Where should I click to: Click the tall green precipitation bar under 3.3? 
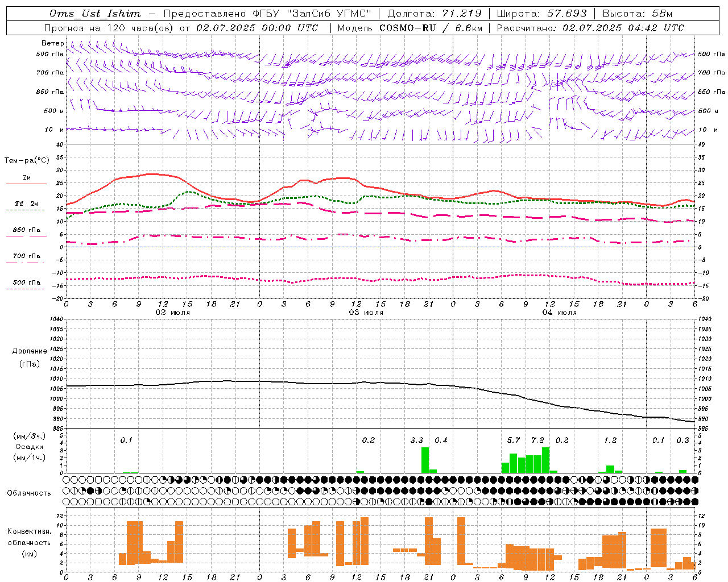tap(425, 460)
